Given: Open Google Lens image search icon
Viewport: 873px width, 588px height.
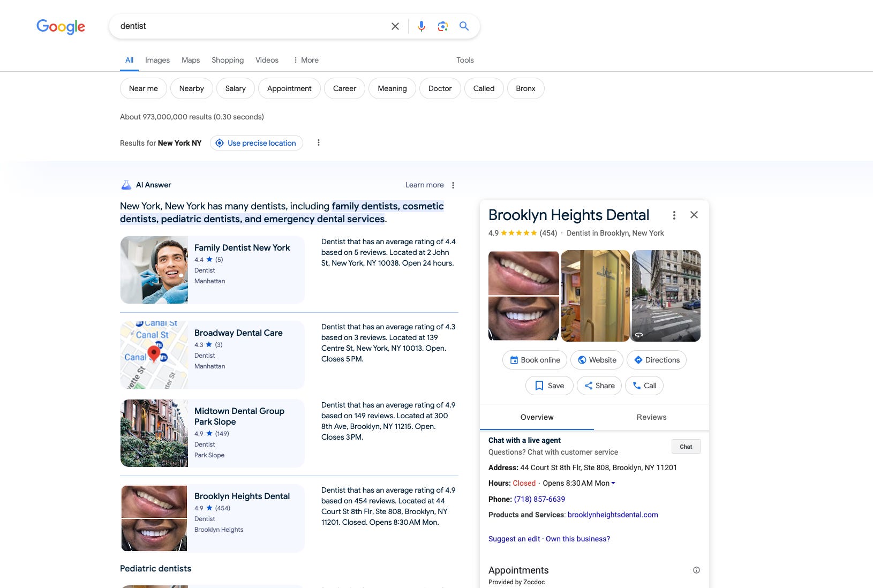Looking at the screenshot, I should click(442, 26).
